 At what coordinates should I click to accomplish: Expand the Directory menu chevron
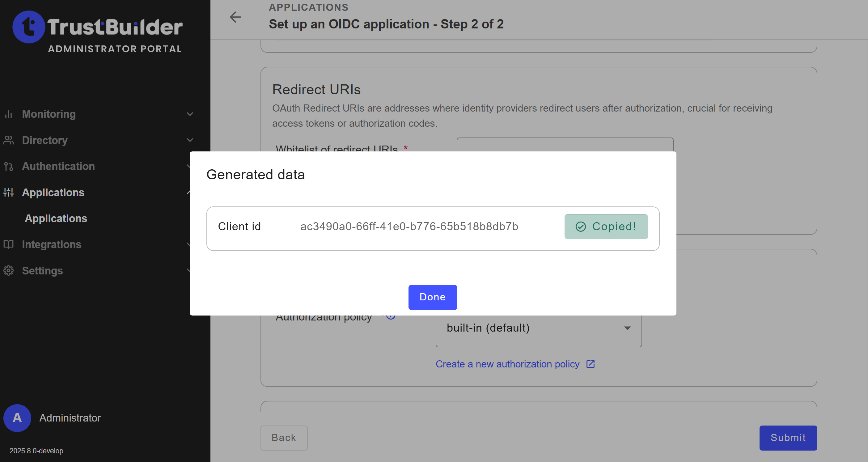pos(190,140)
